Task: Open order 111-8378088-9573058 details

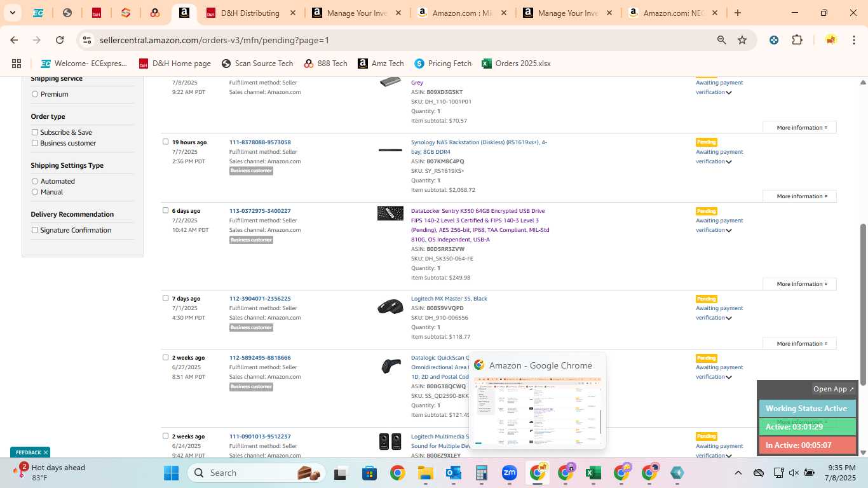Action: pos(260,142)
